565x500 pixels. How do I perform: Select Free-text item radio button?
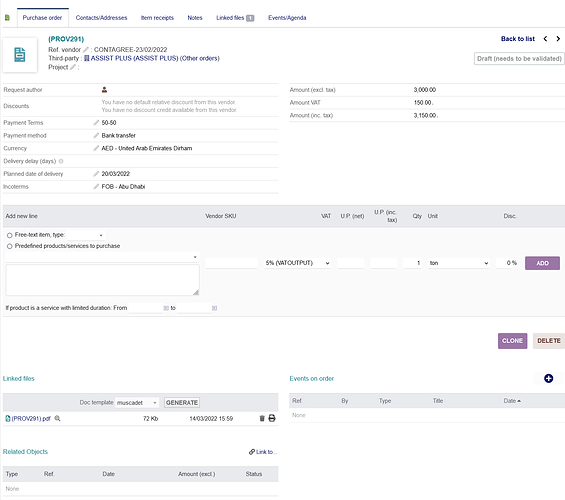[x=10, y=235]
